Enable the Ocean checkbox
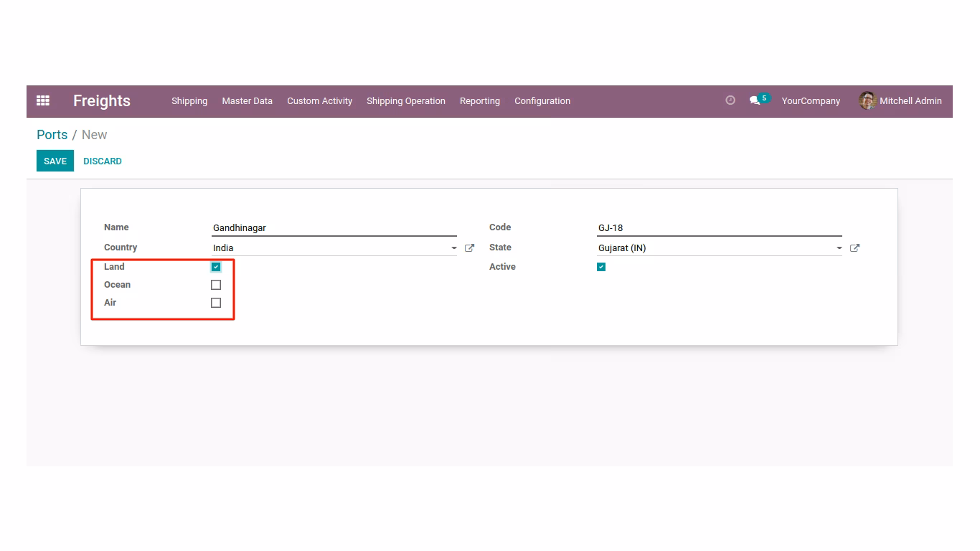 [x=216, y=285]
